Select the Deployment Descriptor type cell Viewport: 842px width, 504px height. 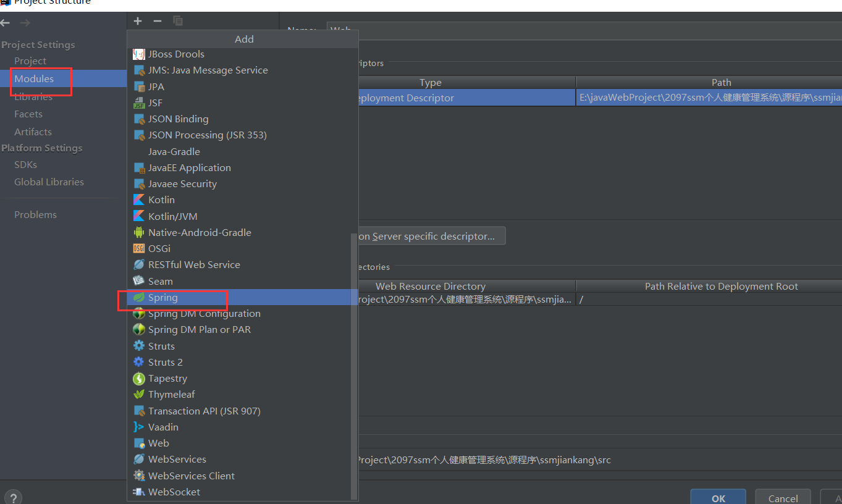(466, 98)
